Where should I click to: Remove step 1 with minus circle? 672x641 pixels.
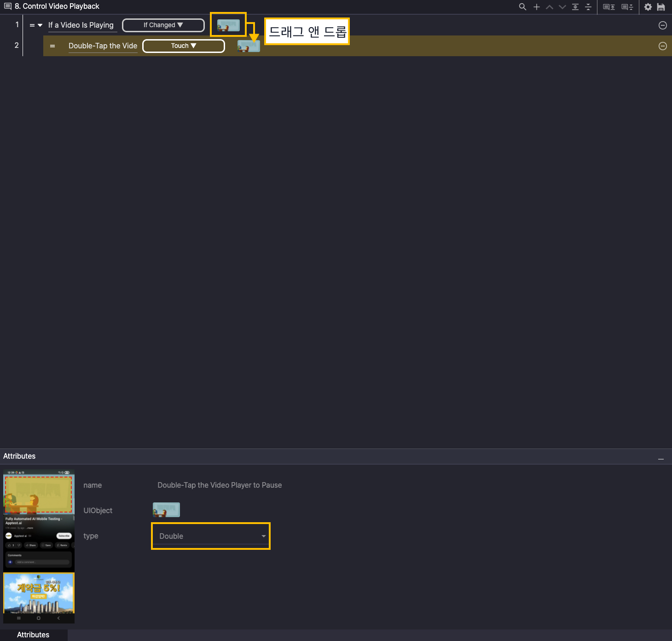pos(662,25)
